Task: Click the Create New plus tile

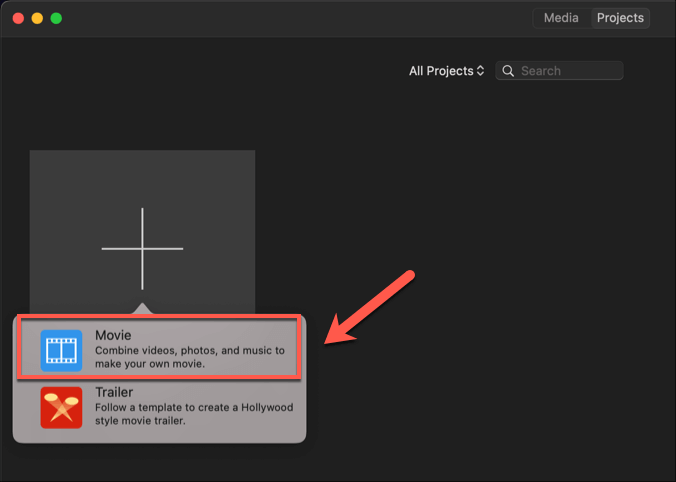Action: (142, 232)
